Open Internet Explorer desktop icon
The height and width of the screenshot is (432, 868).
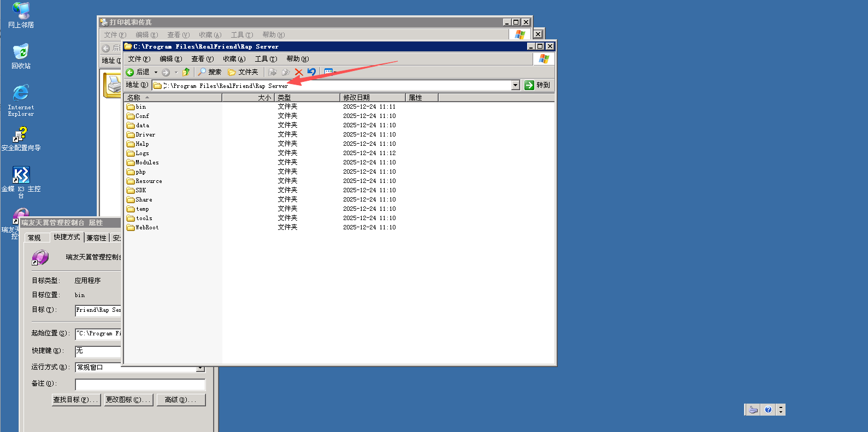tap(21, 100)
